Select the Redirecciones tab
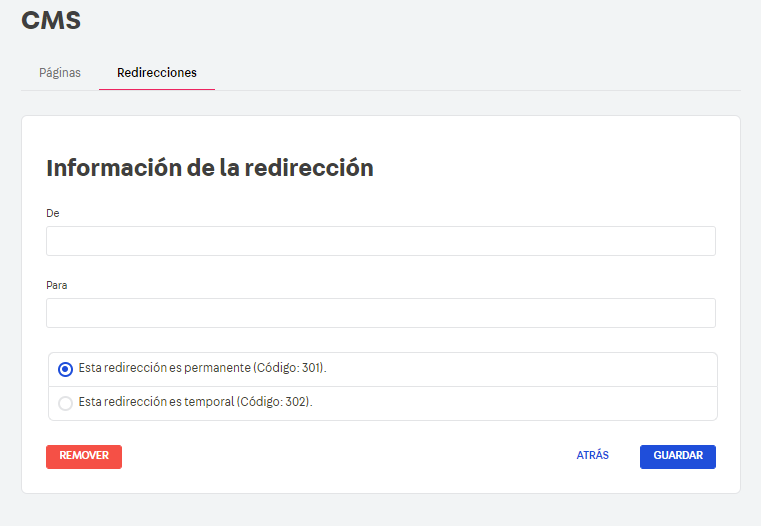 [x=157, y=73]
